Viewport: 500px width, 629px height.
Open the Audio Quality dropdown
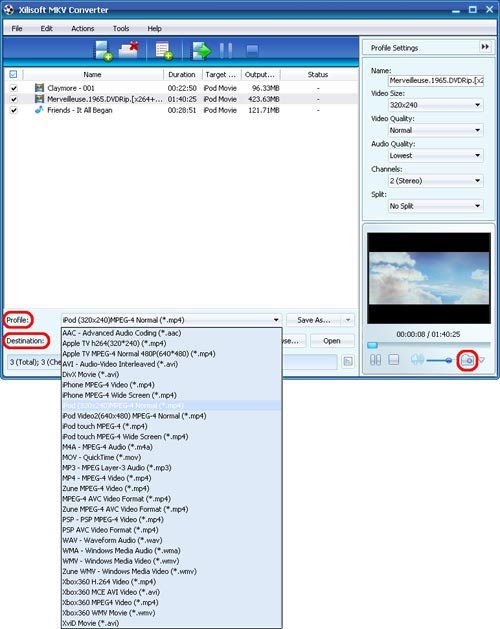435,156
